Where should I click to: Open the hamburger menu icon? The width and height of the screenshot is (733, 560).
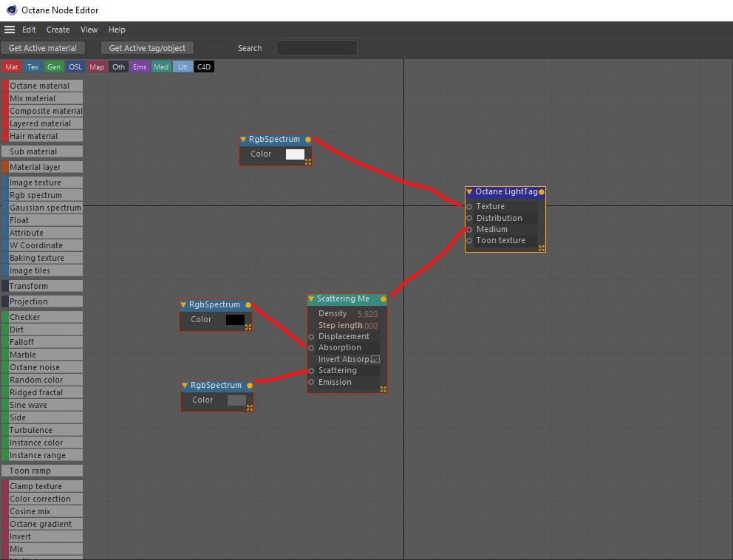10,30
